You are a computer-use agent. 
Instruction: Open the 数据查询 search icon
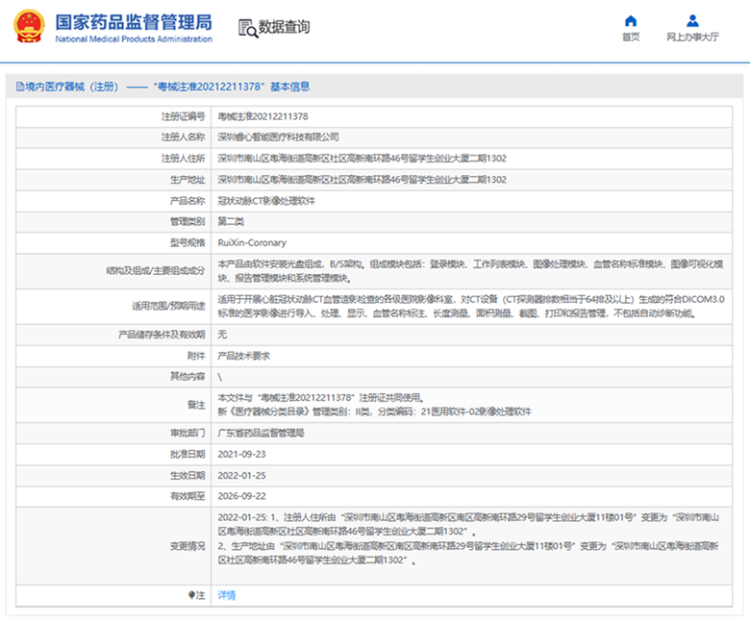pos(248,28)
